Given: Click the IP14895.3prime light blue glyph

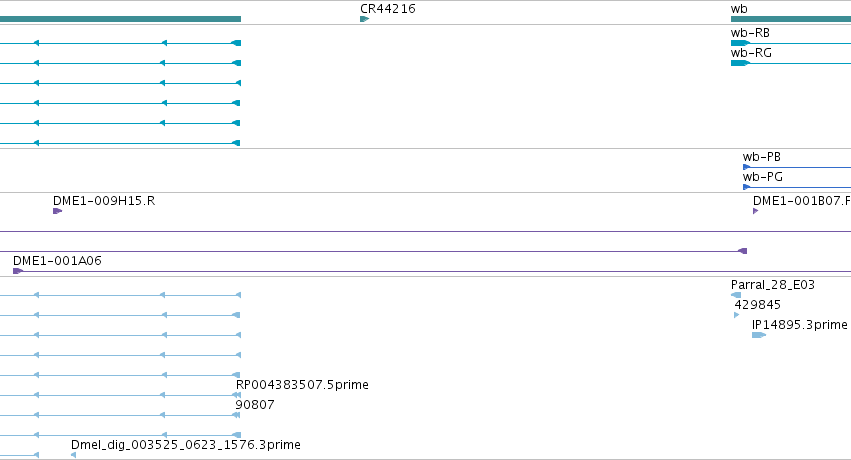Looking at the screenshot, I should 759,335.
